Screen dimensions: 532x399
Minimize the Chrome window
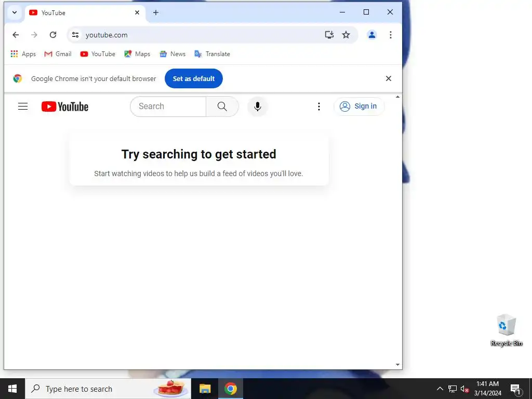[342, 12]
